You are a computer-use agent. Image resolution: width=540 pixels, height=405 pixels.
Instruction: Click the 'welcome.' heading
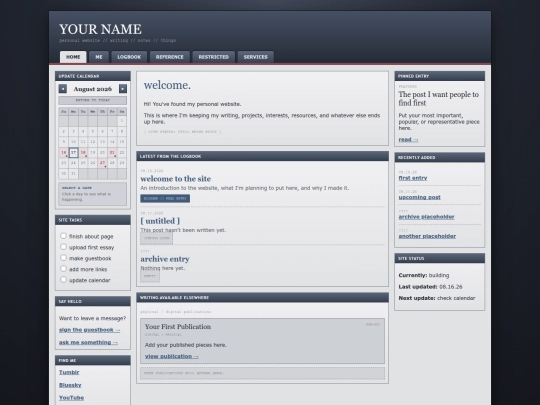tap(167, 85)
